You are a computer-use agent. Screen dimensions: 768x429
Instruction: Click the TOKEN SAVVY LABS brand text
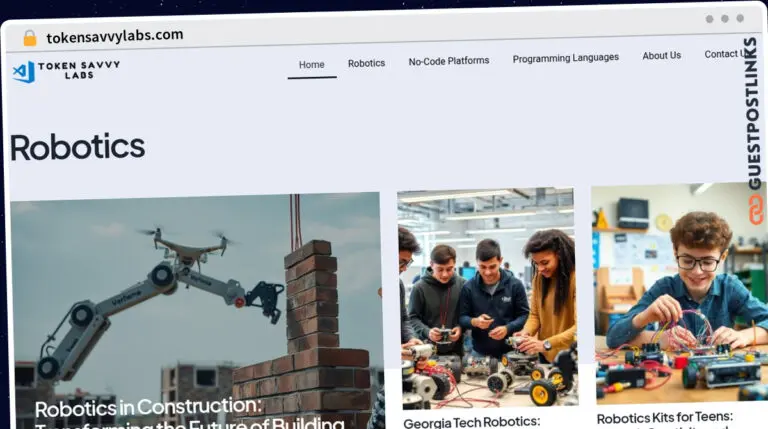click(x=79, y=70)
